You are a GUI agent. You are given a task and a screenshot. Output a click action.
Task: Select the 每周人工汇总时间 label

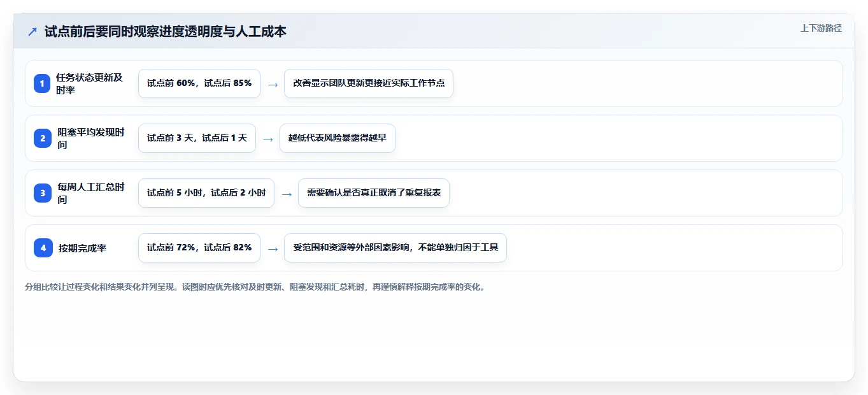pos(91,193)
